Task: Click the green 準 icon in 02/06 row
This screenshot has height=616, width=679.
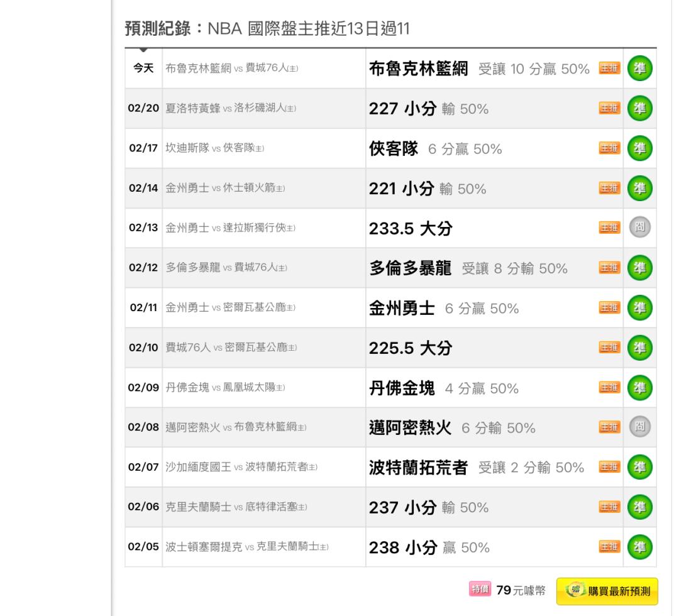Action: [639, 507]
